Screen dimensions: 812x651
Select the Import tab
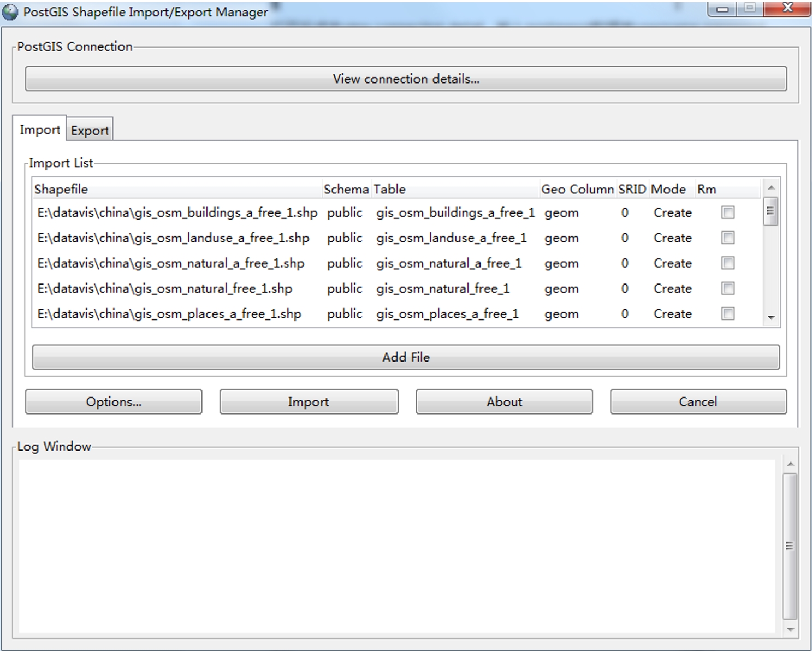[x=39, y=129]
